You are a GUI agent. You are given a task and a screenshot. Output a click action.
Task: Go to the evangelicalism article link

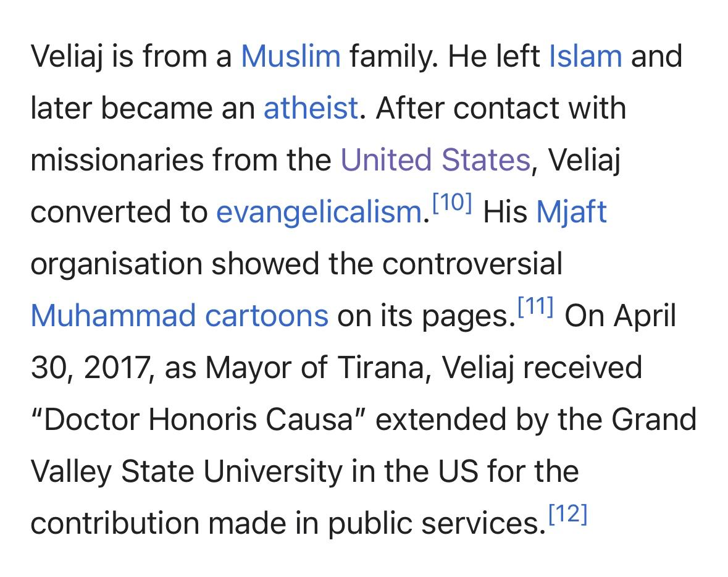pos(319,212)
